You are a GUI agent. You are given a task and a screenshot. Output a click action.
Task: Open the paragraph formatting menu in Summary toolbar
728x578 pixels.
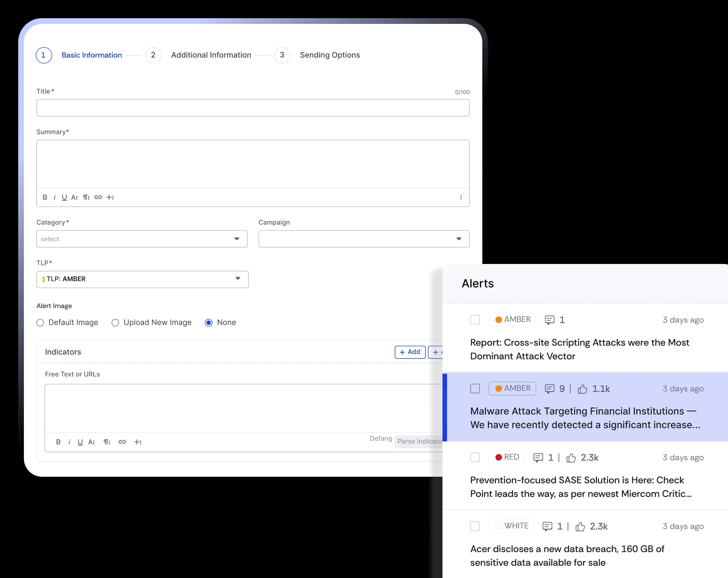(x=86, y=197)
